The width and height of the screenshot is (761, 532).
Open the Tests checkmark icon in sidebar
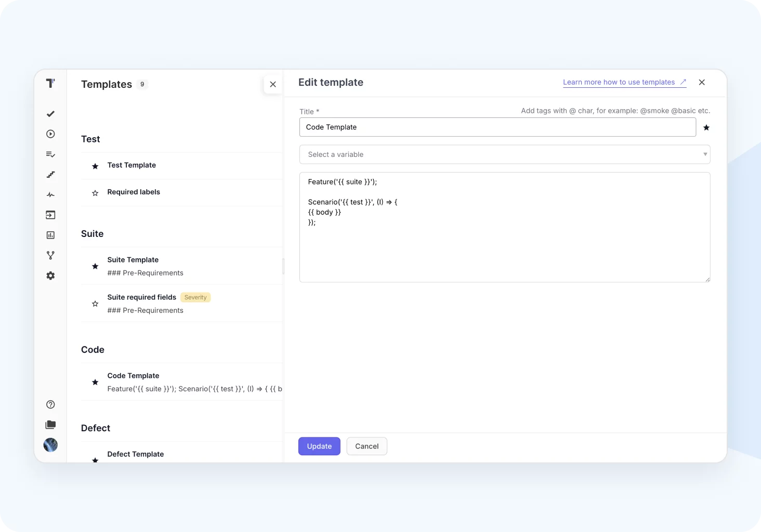(x=50, y=114)
